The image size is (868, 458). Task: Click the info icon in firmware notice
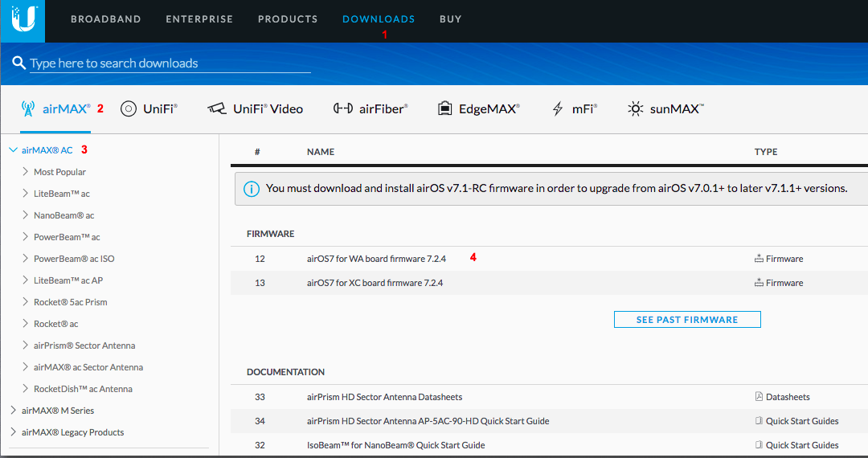point(252,189)
